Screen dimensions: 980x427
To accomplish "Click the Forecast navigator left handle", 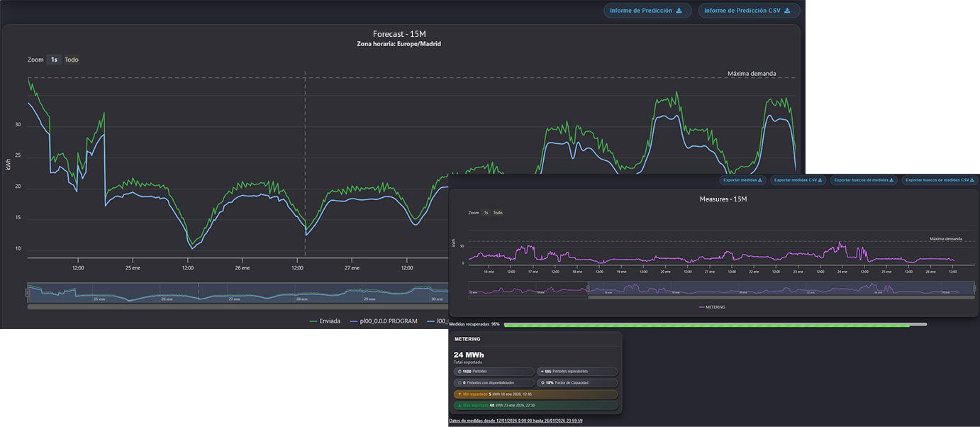I will pos(28,292).
